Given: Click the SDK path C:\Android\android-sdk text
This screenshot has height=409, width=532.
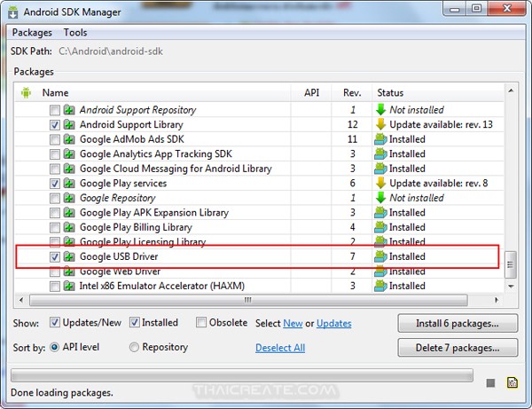Looking at the screenshot, I should (111, 51).
